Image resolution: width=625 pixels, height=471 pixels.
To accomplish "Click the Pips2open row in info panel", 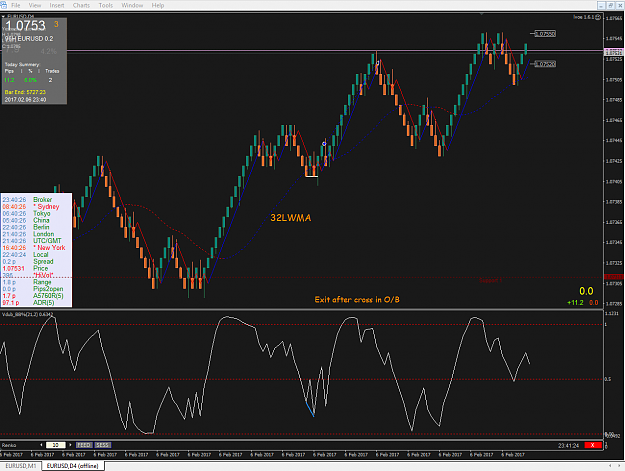I will [31, 289].
